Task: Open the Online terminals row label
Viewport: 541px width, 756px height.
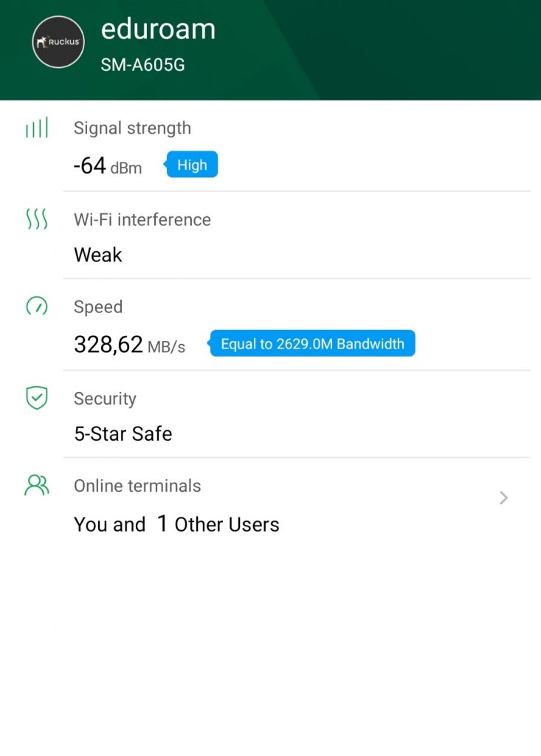Action: (137, 486)
